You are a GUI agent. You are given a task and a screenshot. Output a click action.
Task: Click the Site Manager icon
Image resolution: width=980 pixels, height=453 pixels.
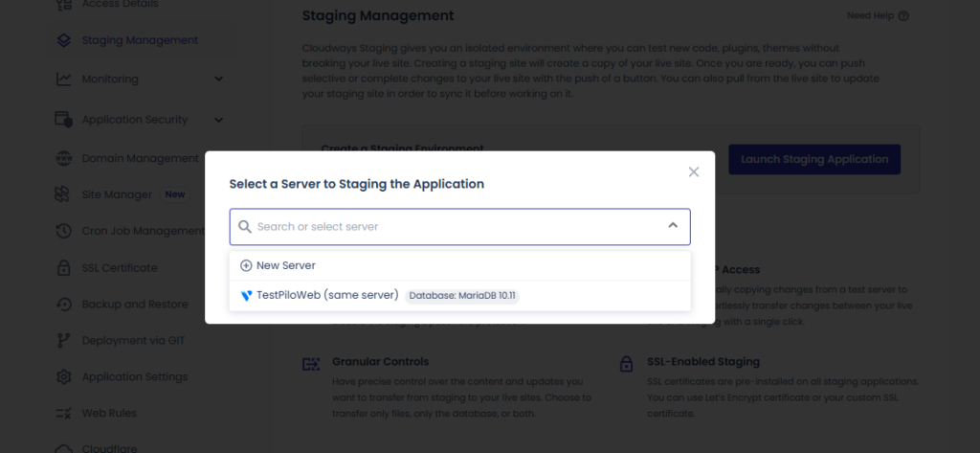(62, 194)
